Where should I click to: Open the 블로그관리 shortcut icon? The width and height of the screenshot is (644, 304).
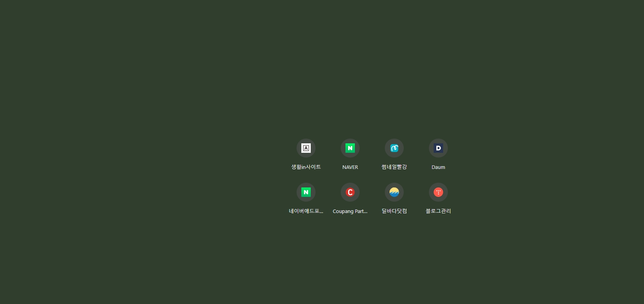[x=438, y=192]
